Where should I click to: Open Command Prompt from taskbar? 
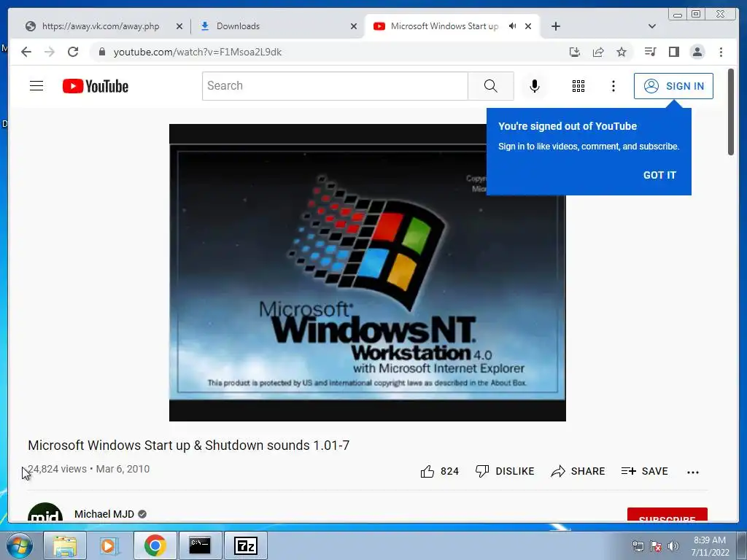pos(200,545)
